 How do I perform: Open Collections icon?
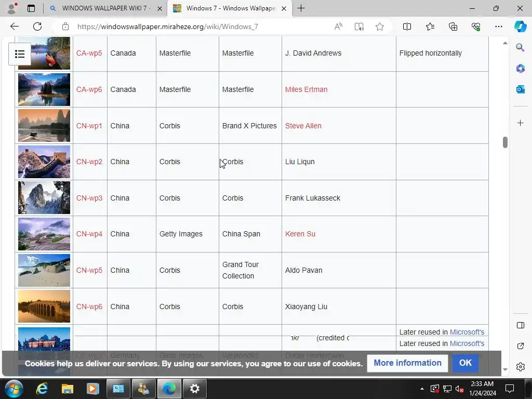[453, 26]
